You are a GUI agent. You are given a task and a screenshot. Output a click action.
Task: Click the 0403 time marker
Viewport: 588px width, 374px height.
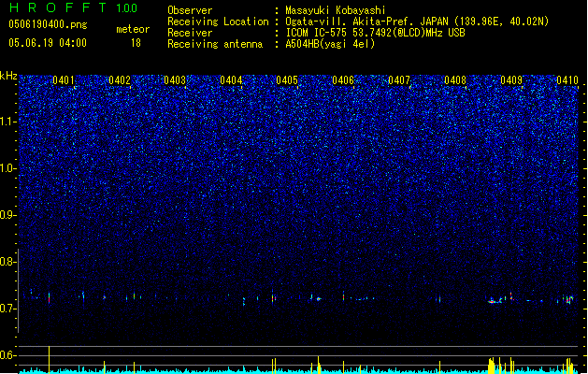coord(175,80)
